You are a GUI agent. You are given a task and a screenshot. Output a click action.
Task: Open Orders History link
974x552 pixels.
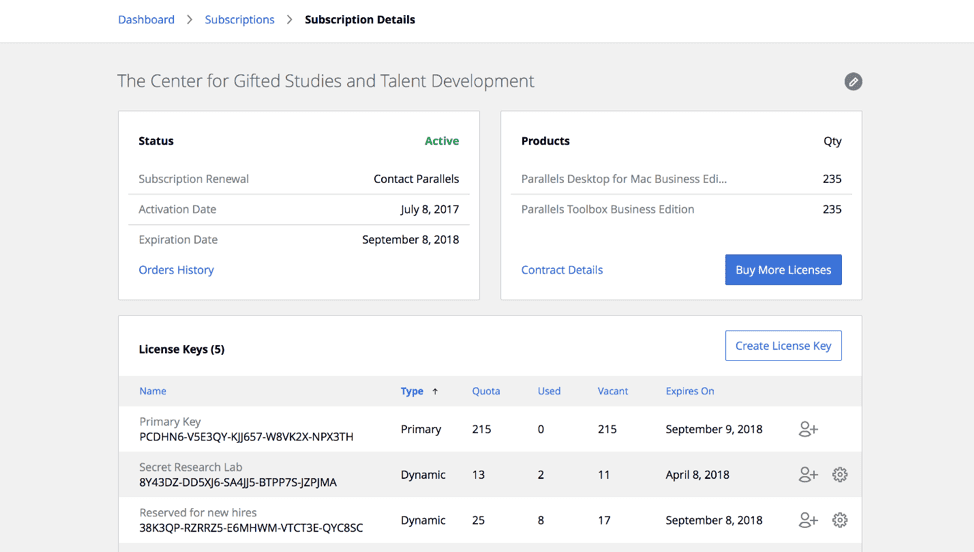176,269
